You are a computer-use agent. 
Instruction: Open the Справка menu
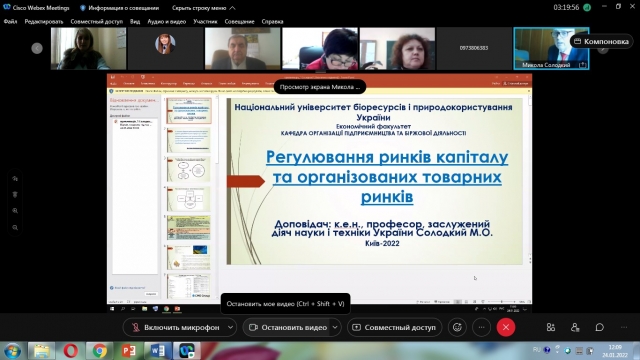[272, 22]
